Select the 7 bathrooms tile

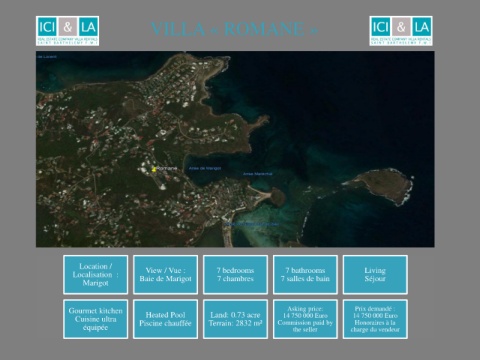[305, 275]
